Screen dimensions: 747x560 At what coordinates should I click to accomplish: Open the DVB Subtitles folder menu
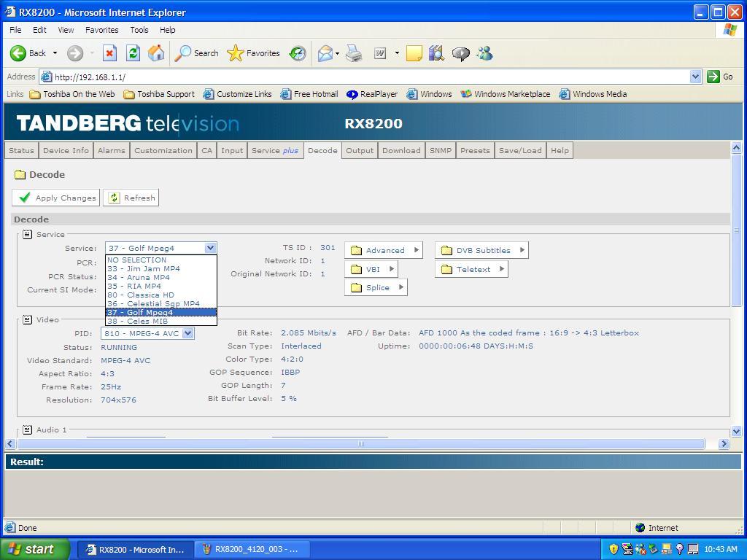(482, 250)
